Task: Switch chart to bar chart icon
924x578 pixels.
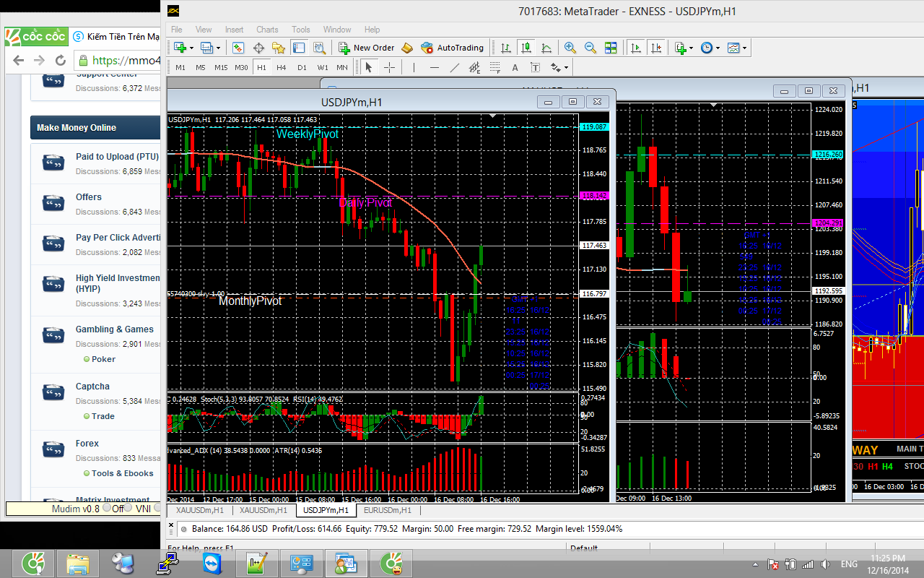Action: pyautogui.click(x=506, y=48)
